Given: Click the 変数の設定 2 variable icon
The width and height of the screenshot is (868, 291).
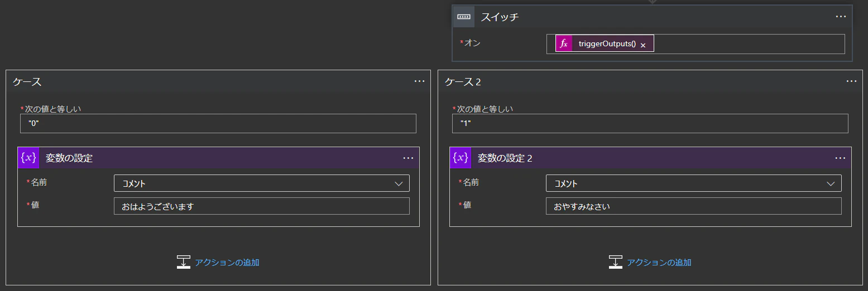Looking at the screenshot, I should pos(461,158).
